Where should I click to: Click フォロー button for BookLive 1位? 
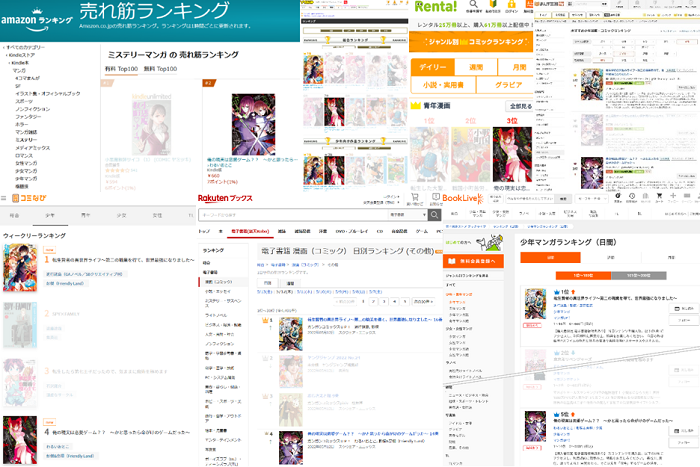point(684,320)
